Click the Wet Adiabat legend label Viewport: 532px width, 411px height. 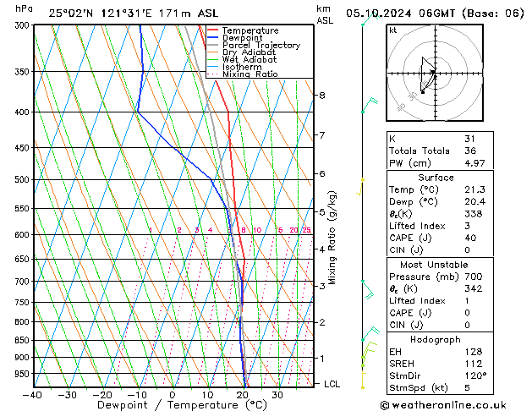click(x=250, y=60)
